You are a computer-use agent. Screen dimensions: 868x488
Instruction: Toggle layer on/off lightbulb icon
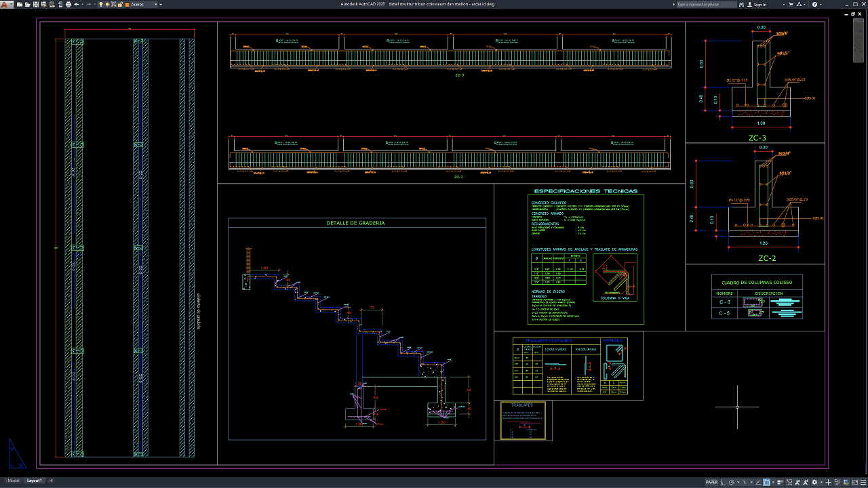[101, 4]
